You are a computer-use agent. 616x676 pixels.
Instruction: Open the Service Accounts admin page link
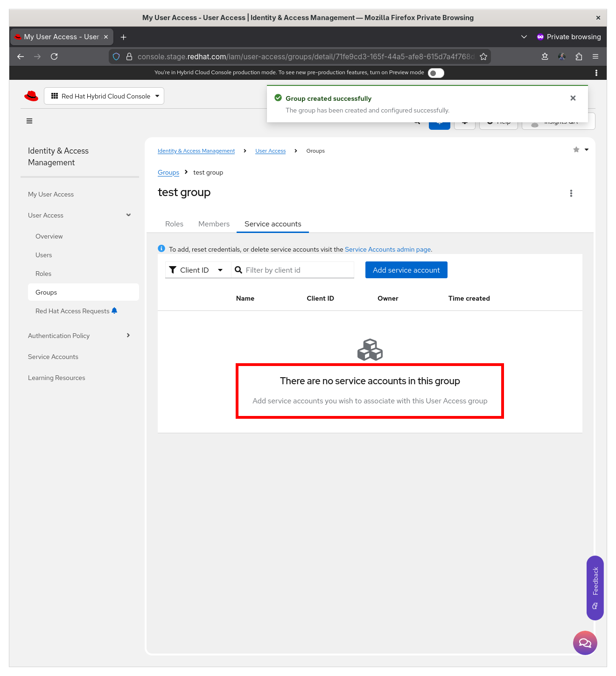click(388, 249)
